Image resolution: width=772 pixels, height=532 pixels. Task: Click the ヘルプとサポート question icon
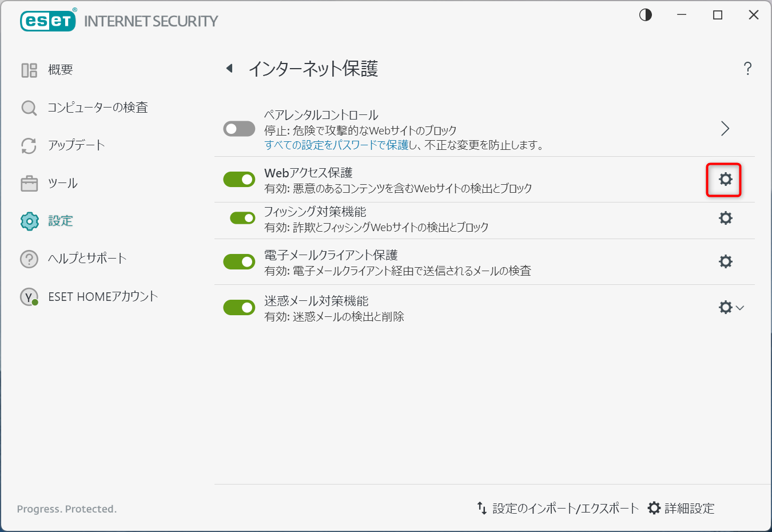click(29, 259)
